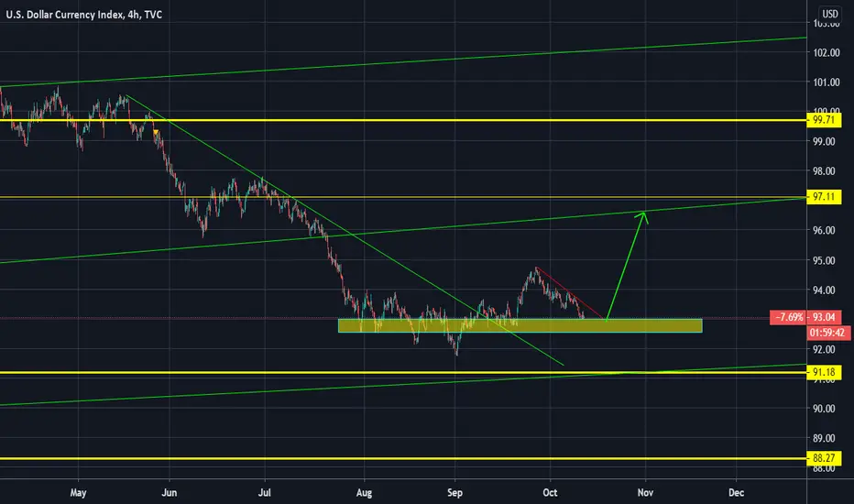854x504 pixels.
Task: Click the Oct label on time axis
Action: pyautogui.click(x=550, y=493)
